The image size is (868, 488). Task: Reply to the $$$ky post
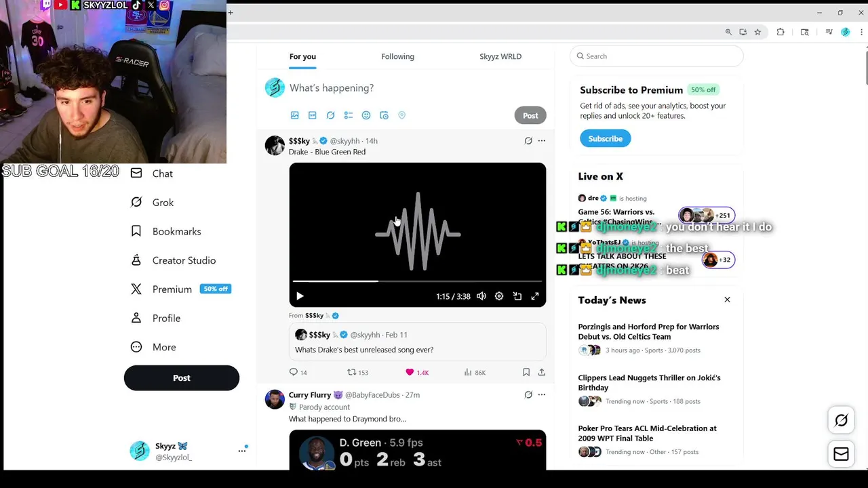(x=298, y=372)
